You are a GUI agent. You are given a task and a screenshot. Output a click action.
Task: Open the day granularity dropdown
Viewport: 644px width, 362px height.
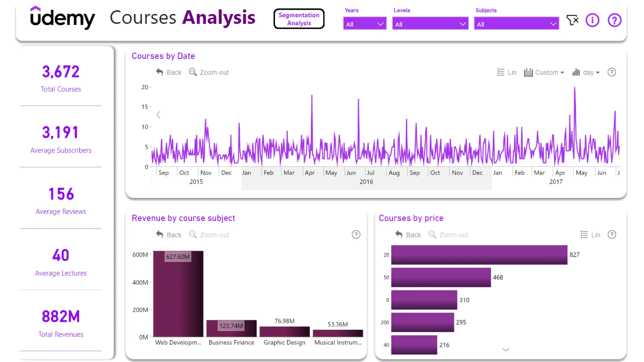coord(586,72)
